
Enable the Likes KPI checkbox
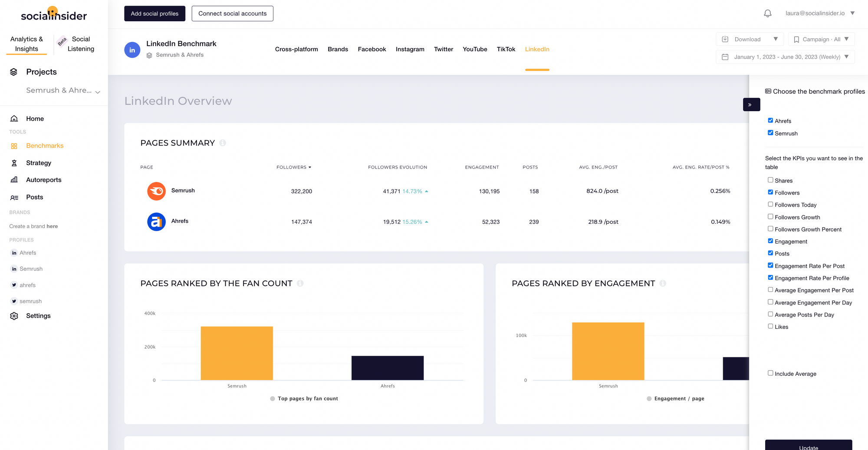pos(770,326)
